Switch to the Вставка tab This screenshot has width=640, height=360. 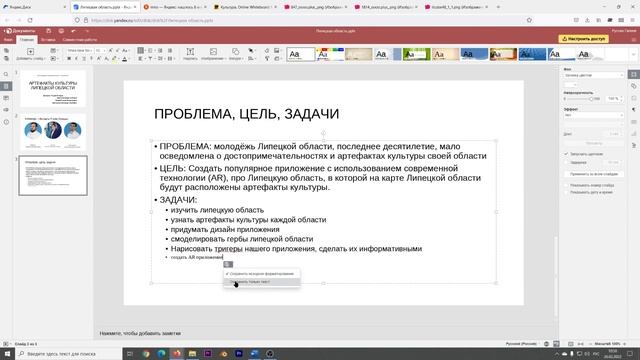coord(48,40)
